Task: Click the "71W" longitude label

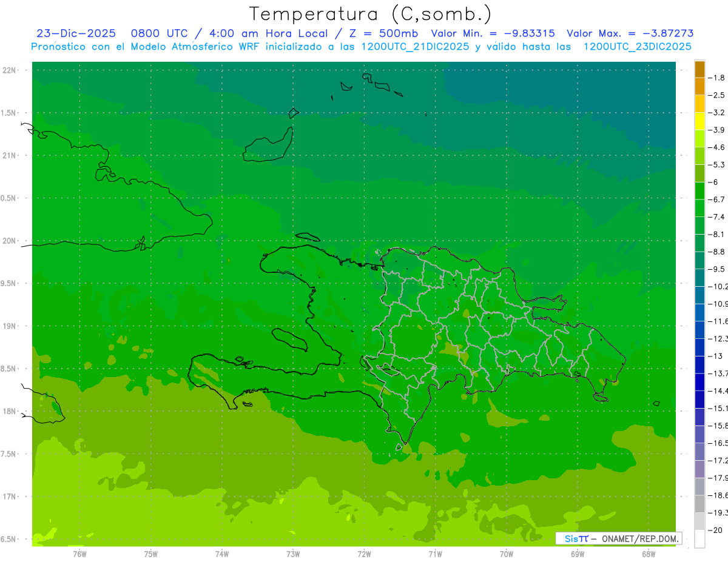Action: point(435,554)
